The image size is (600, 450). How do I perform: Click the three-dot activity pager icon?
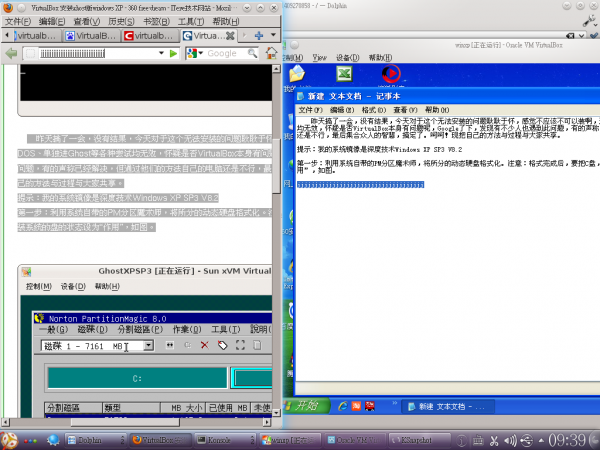click(x=31, y=441)
